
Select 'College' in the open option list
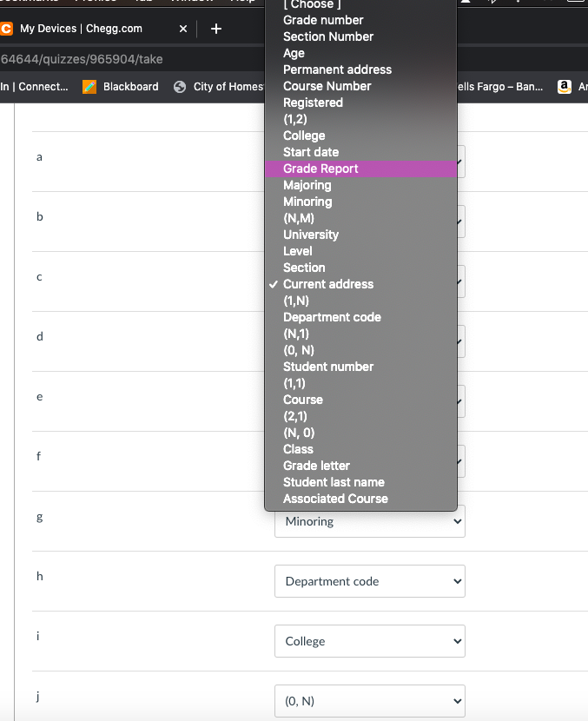click(361, 136)
